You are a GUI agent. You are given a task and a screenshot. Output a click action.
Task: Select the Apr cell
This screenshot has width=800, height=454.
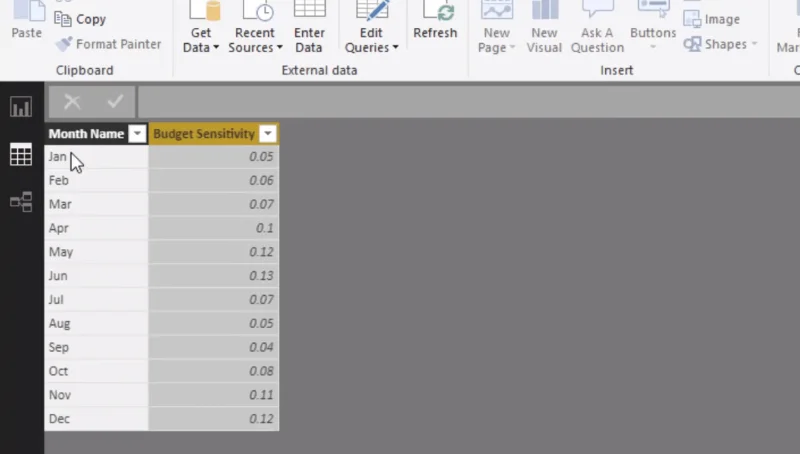(96, 228)
